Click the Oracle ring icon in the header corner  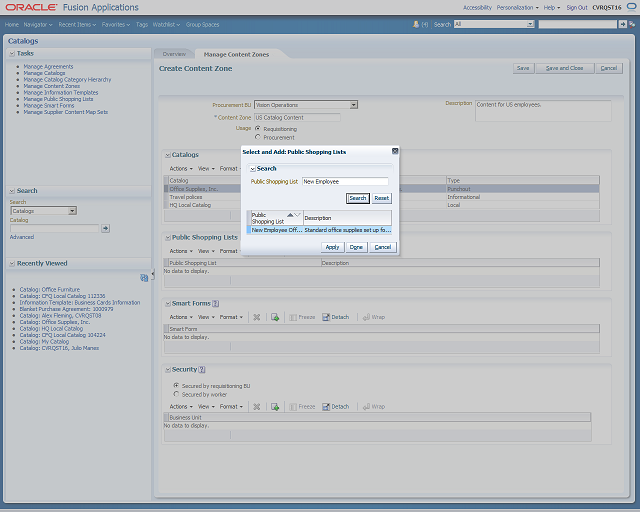click(631, 7)
